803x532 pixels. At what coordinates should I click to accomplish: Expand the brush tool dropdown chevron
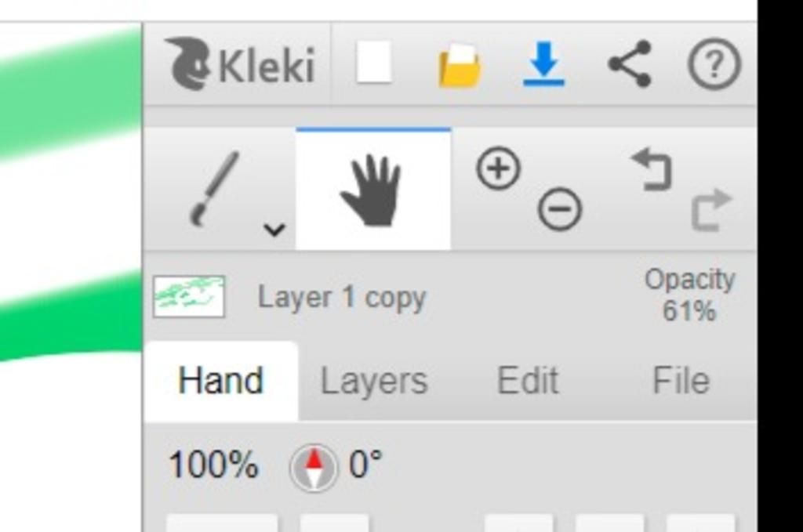point(274,230)
